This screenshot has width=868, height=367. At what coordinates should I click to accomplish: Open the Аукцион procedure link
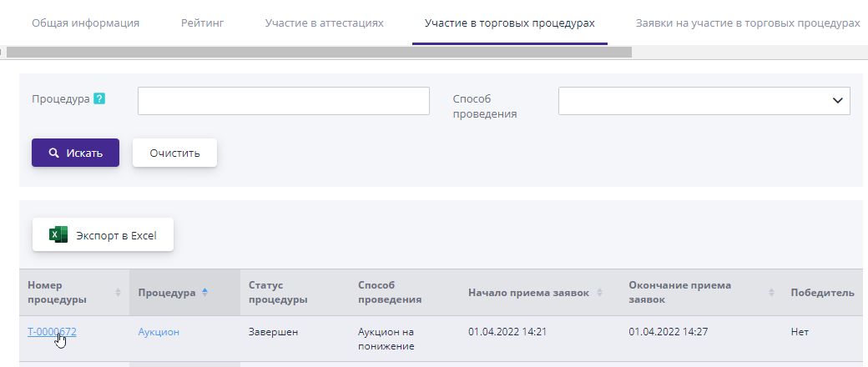(x=159, y=332)
